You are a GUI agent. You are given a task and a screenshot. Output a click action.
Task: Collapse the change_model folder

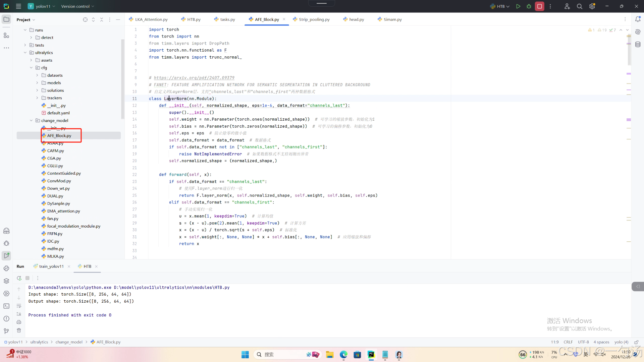point(31,121)
